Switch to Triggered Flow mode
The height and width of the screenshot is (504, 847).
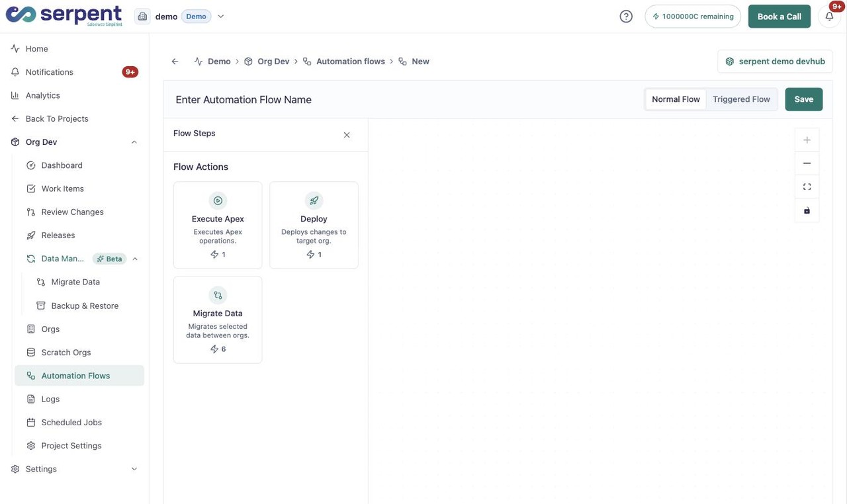pyautogui.click(x=741, y=99)
